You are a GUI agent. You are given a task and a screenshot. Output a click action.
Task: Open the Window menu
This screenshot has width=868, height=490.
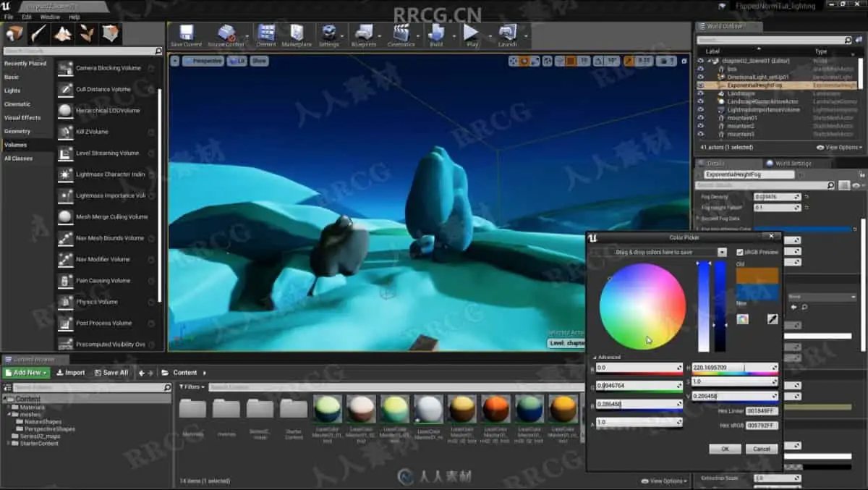pos(50,17)
